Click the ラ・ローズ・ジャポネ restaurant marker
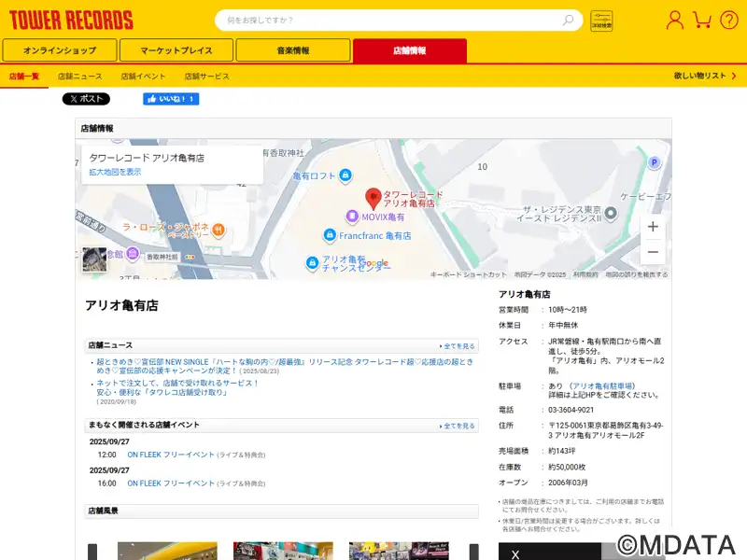 pos(218,230)
